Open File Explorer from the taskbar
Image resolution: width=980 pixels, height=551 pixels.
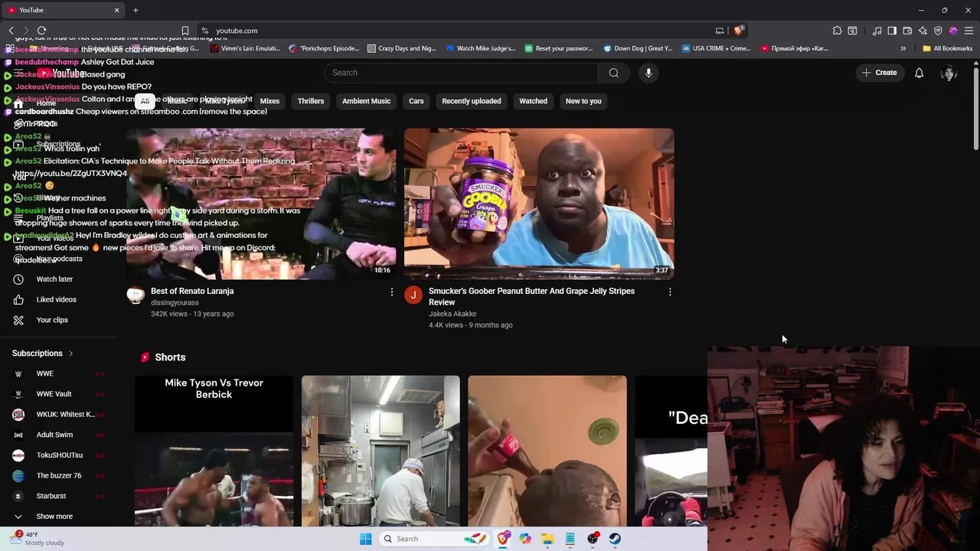pos(547,539)
